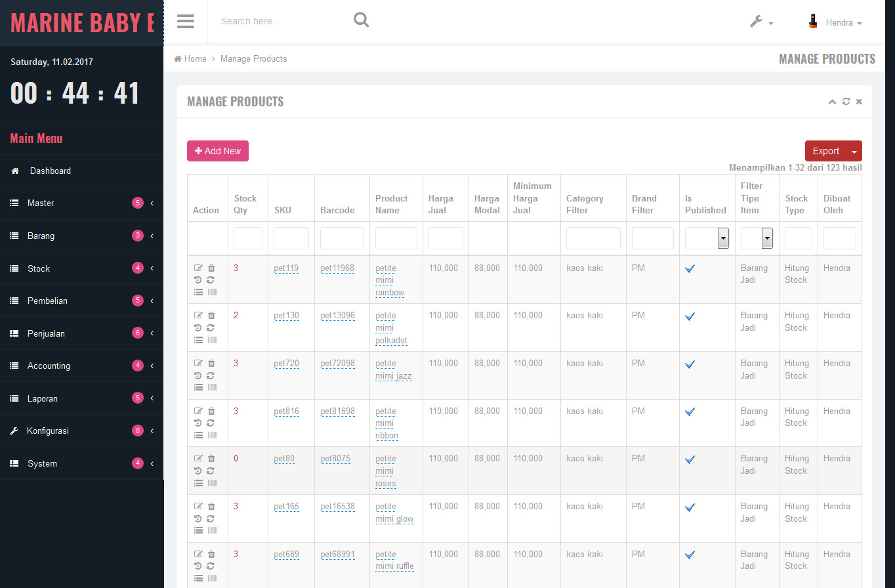This screenshot has width=895, height=588.
Task: Open the Export dropdown arrow
Action: pyautogui.click(x=854, y=151)
